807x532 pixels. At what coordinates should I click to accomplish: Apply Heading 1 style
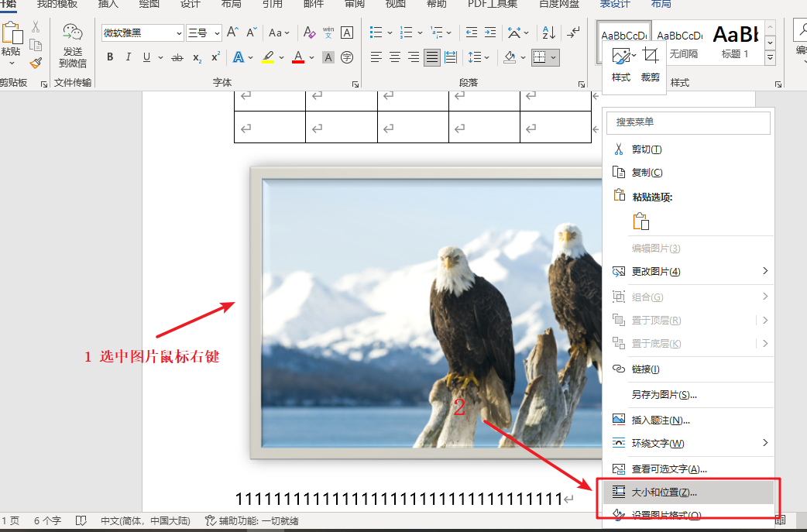[736, 42]
